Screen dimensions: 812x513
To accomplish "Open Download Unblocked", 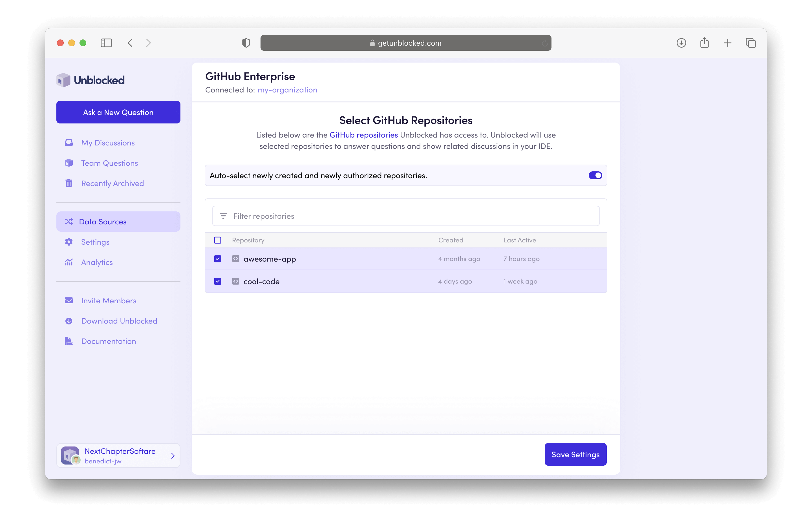I will pyautogui.click(x=119, y=320).
